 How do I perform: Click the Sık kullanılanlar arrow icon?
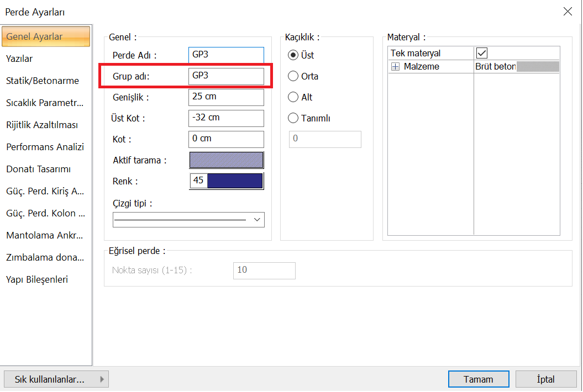pos(102,379)
